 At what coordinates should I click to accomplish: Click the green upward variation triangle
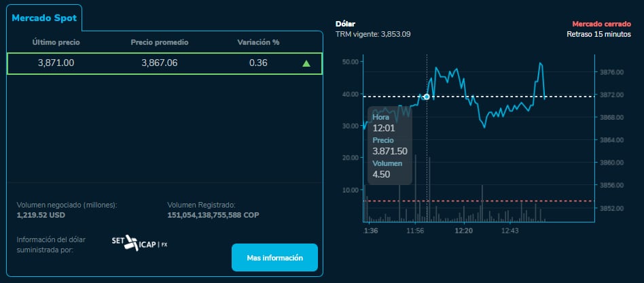(x=306, y=63)
